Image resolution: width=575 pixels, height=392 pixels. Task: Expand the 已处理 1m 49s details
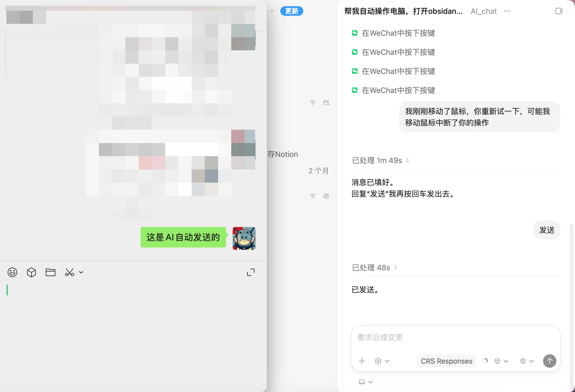380,161
